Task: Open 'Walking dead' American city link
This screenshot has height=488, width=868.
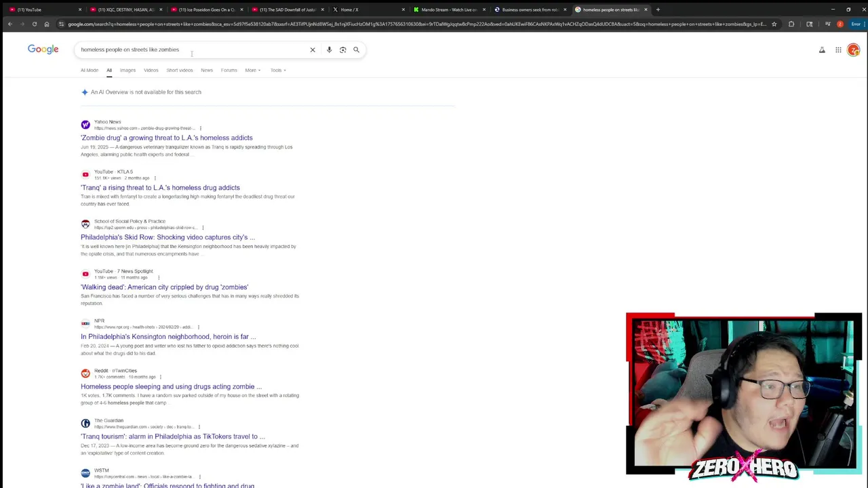Action: pyautogui.click(x=164, y=287)
